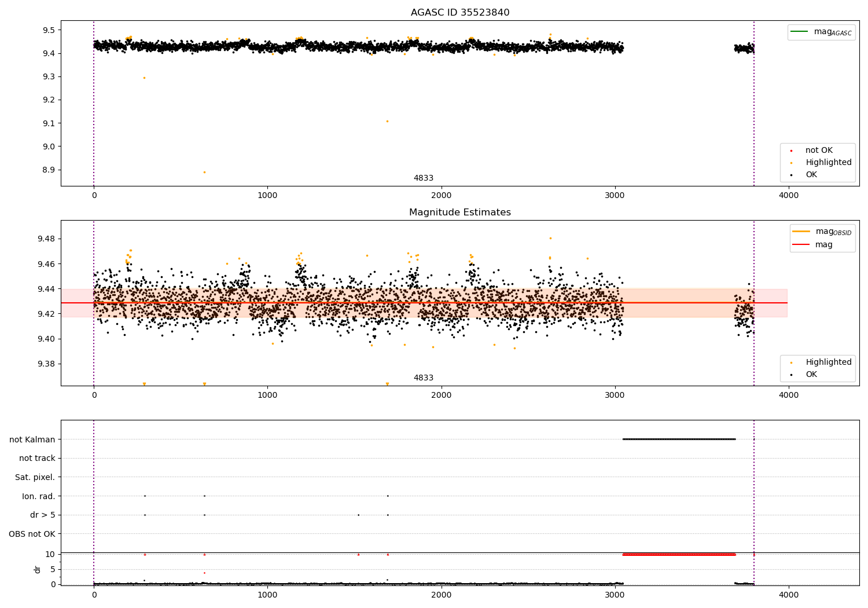Click the 'not track' row label
Screen dimensions: 868x608
point(37,459)
